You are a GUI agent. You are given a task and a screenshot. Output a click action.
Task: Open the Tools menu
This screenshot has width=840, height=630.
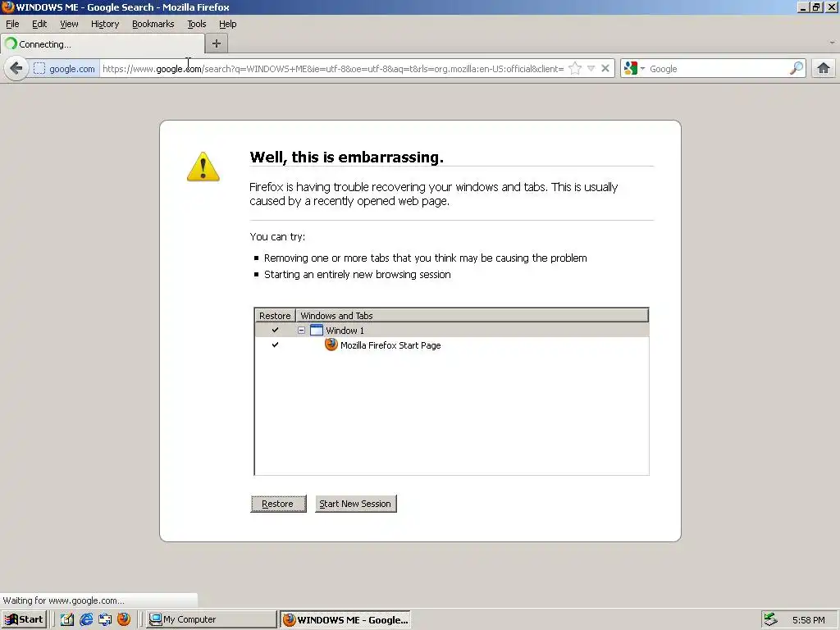[x=197, y=24]
